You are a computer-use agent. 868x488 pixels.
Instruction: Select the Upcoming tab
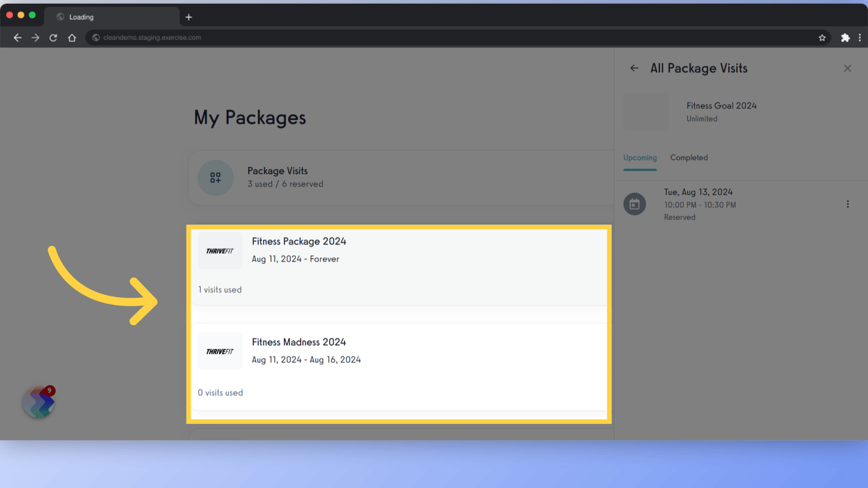tap(640, 158)
